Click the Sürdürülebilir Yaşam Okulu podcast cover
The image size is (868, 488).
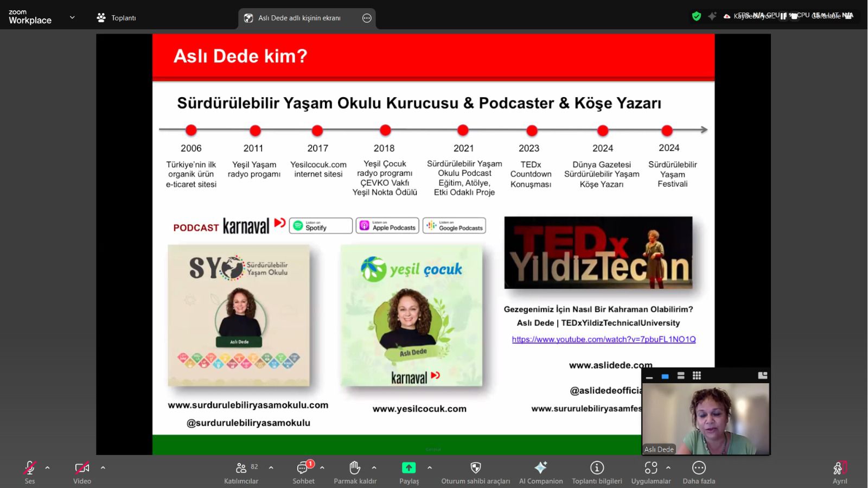point(239,315)
